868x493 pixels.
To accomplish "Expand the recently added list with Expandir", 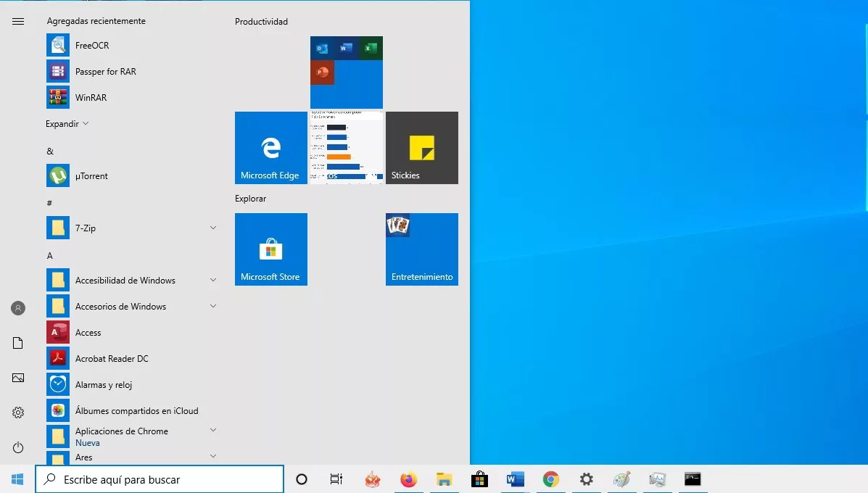I will pyautogui.click(x=67, y=124).
